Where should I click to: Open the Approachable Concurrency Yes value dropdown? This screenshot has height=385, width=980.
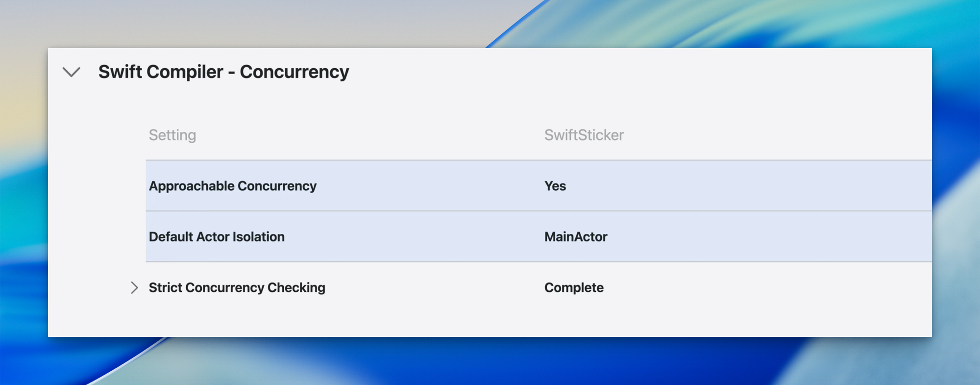[555, 186]
